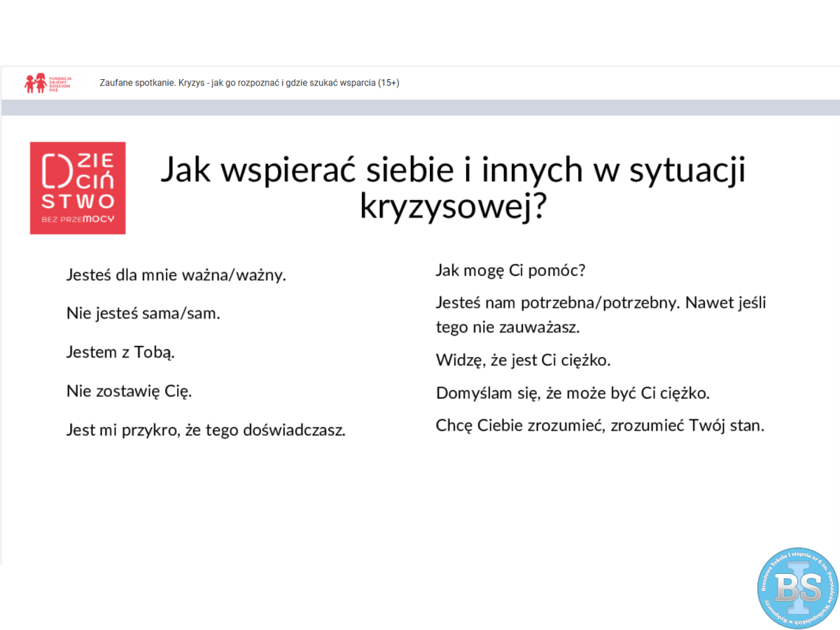Click the text 'Jestem z Tobą.'
Screen dimensions: 840x630
[120, 352]
